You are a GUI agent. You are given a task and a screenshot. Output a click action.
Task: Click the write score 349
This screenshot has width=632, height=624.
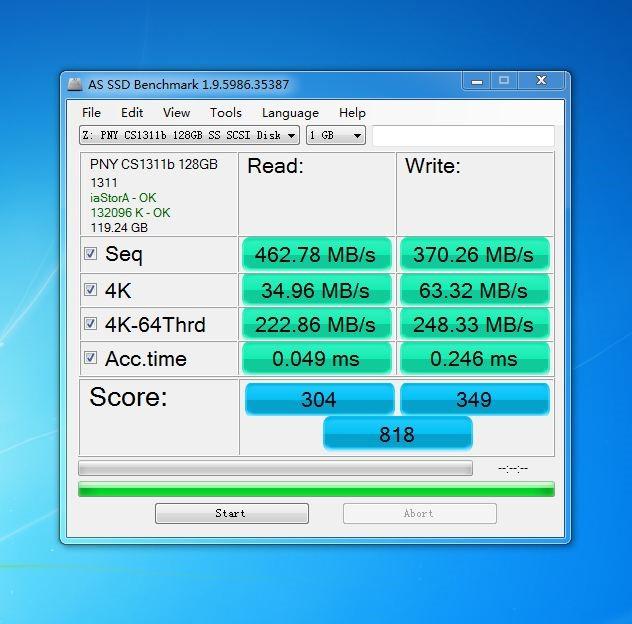pyautogui.click(x=474, y=399)
